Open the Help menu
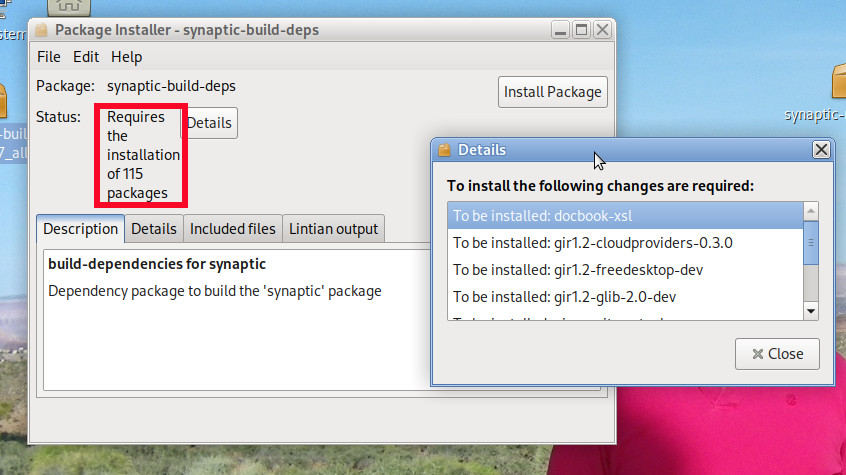 [x=127, y=57]
